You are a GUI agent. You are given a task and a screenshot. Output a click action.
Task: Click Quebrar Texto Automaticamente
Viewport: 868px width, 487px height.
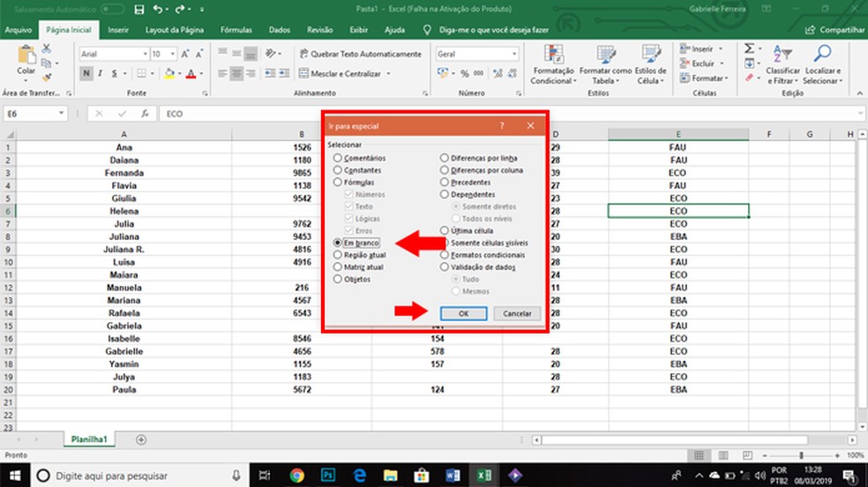[x=361, y=54]
